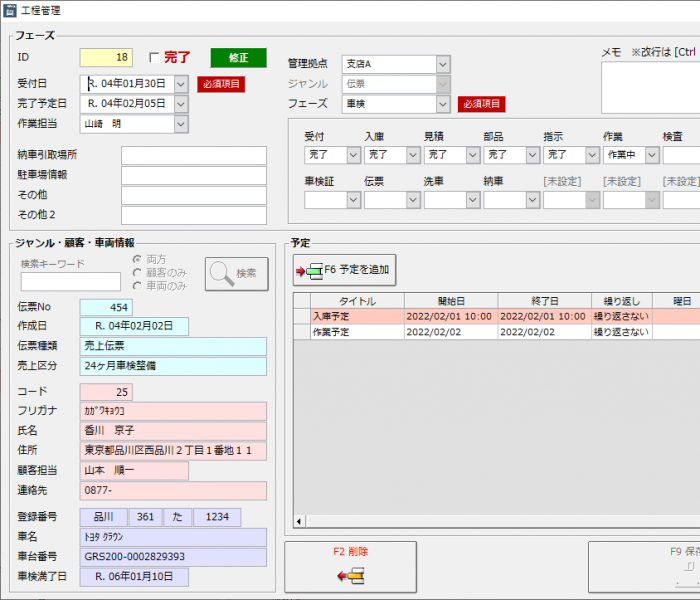The image size is (700, 600).
Task: Click the magnifier 検索 button
Action: click(237, 274)
